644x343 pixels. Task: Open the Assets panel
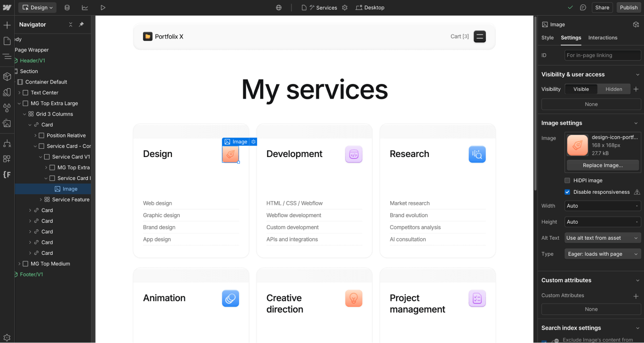7,124
